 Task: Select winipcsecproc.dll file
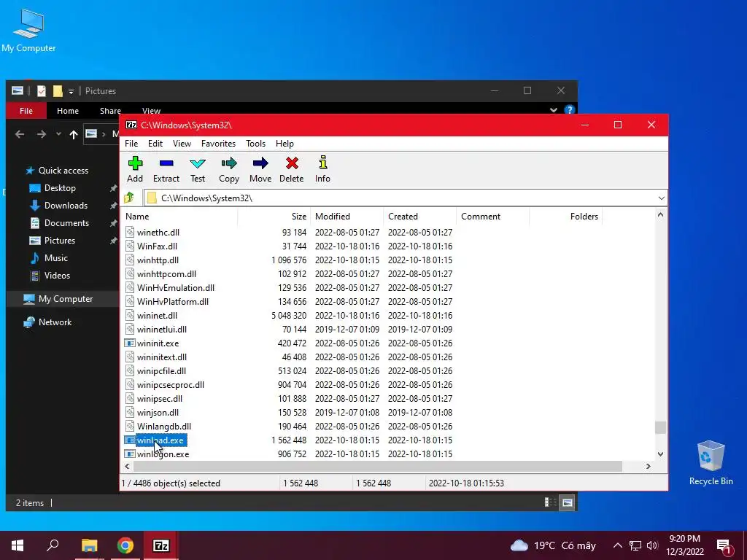tap(171, 385)
